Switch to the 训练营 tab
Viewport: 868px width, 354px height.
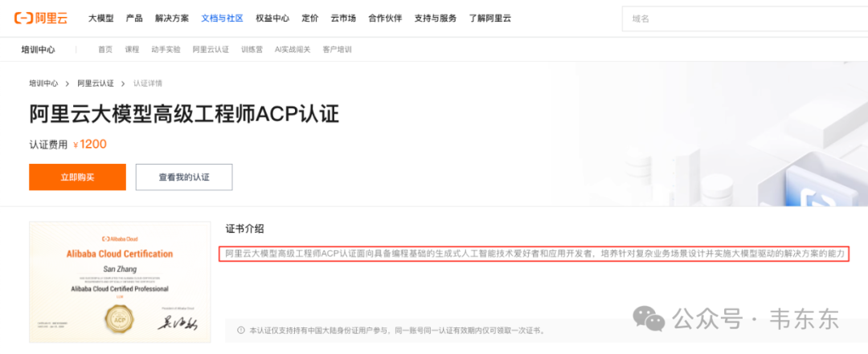[252, 49]
